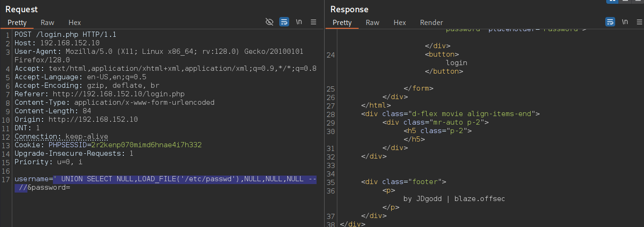644x227 pixels.
Task: Click the 'Content-Length: 84' header
Action: [52, 111]
